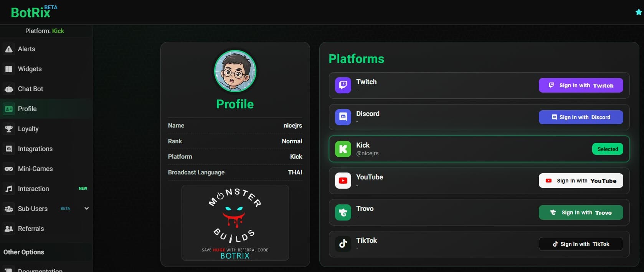Click the Twitch platform logo icon
This screenshot has height=272, width=644.
(343, 85)
